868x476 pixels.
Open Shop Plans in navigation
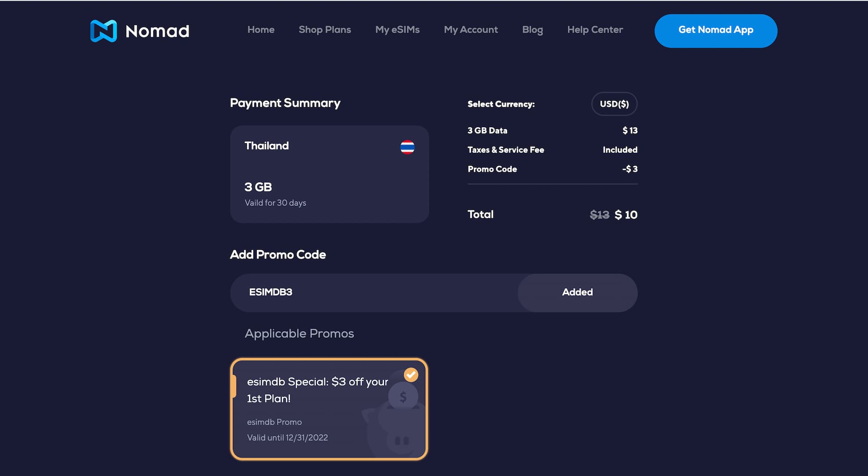tap(325, 30)
